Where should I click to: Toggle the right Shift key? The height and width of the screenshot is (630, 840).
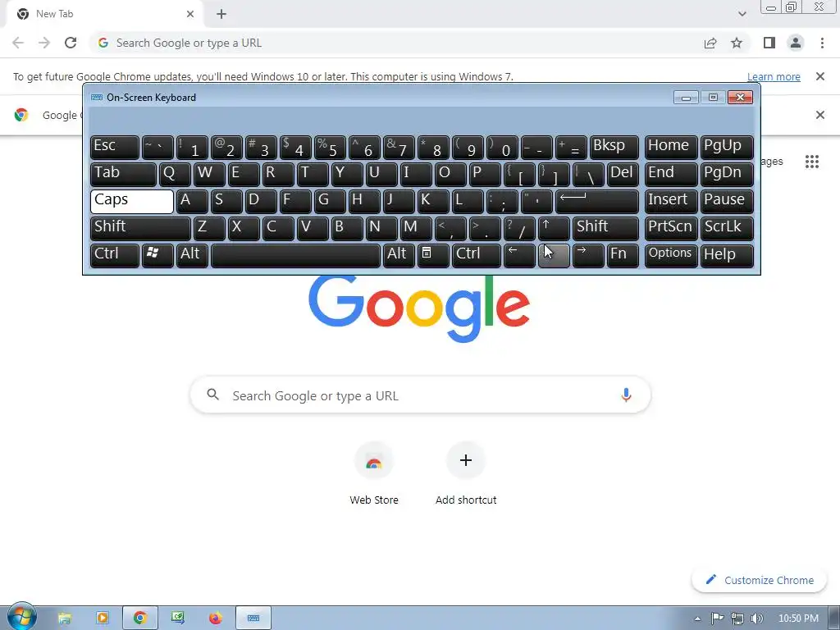[605, 228]
